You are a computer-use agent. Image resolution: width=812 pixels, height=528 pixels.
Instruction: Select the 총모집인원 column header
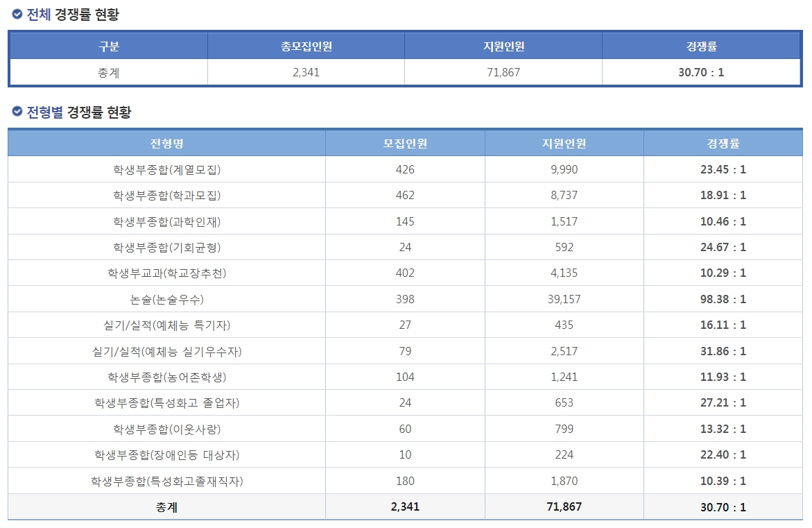[x=306, y=46]
